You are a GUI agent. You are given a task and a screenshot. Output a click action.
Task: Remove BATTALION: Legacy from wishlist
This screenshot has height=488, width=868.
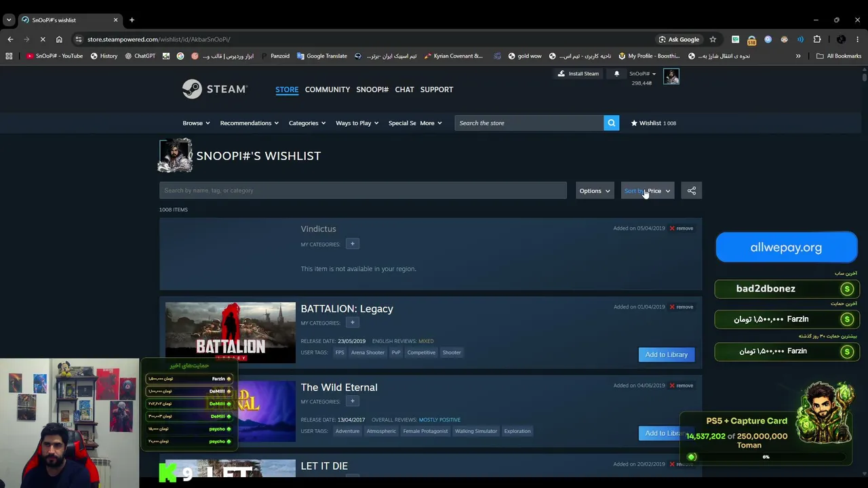[681, 307]
